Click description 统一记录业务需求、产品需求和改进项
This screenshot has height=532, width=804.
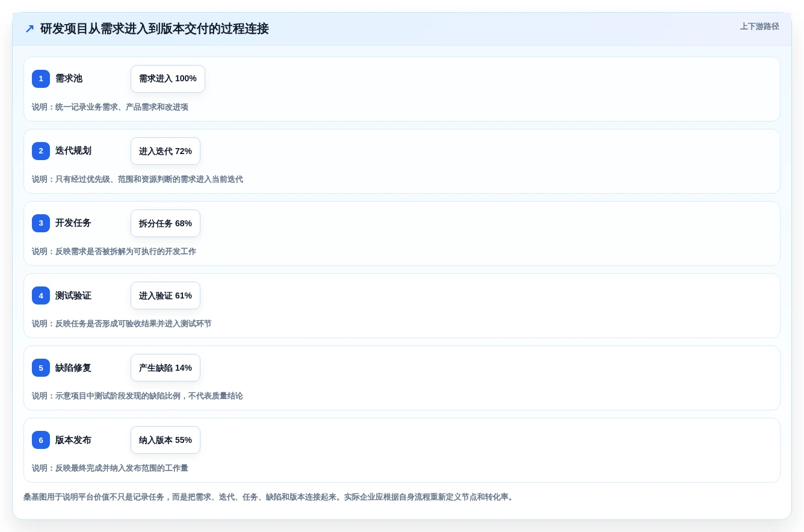point(110,107)
